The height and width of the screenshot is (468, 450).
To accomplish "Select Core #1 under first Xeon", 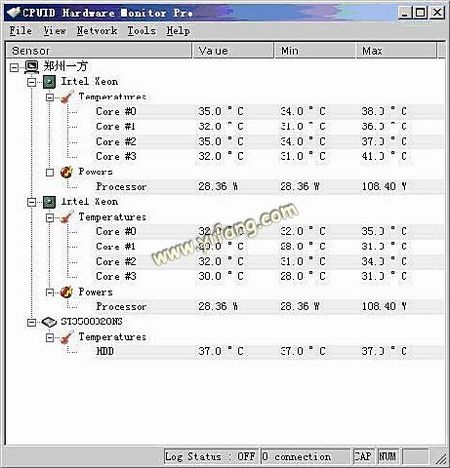I will point(116,127).
